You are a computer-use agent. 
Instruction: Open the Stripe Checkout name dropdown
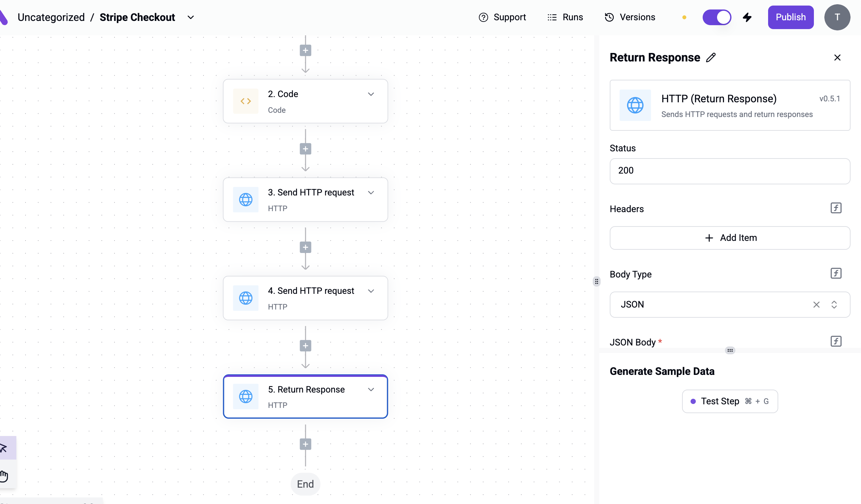(191, 17)
